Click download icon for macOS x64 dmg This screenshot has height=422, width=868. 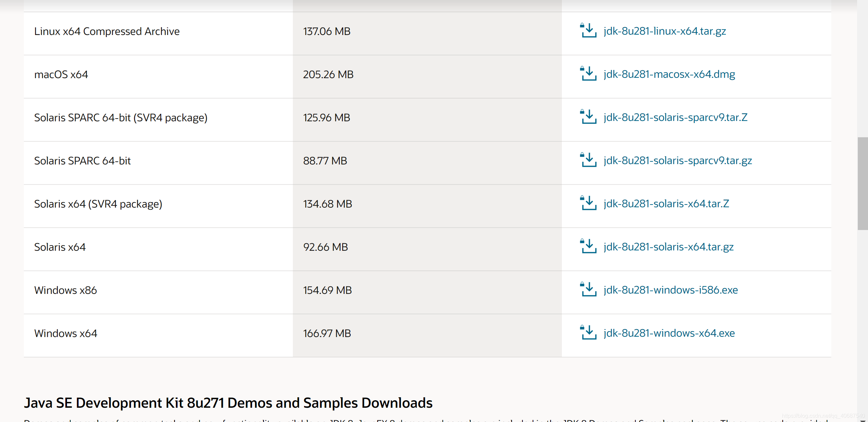point(588,74)
